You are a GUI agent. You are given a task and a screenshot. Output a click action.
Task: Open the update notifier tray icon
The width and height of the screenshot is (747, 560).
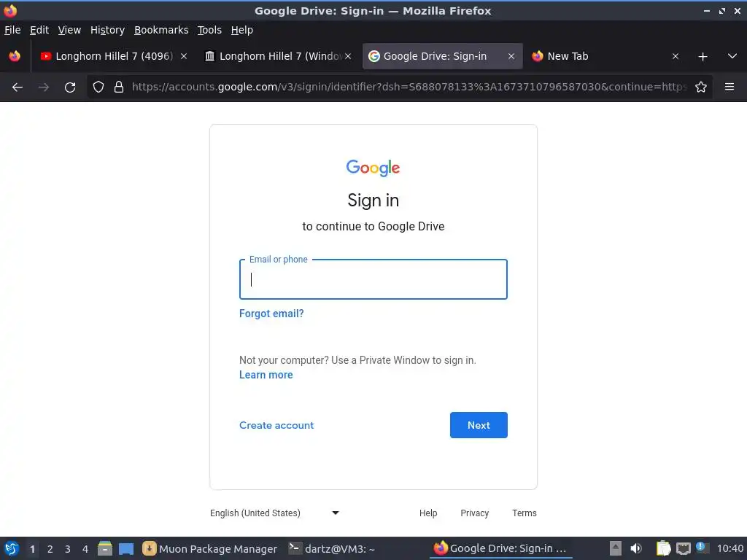coord(702,548)
